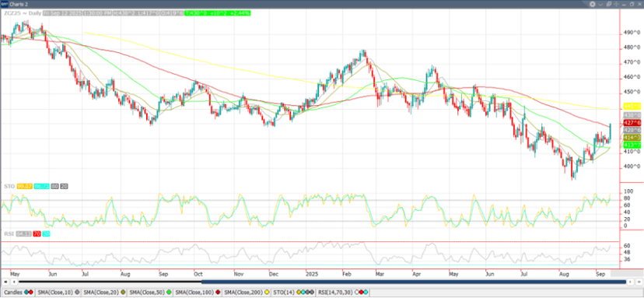Viewport: 644px width, 298px height.
Task: Select the RSI(14,70,30) study tab
Action: coord(343,293)
